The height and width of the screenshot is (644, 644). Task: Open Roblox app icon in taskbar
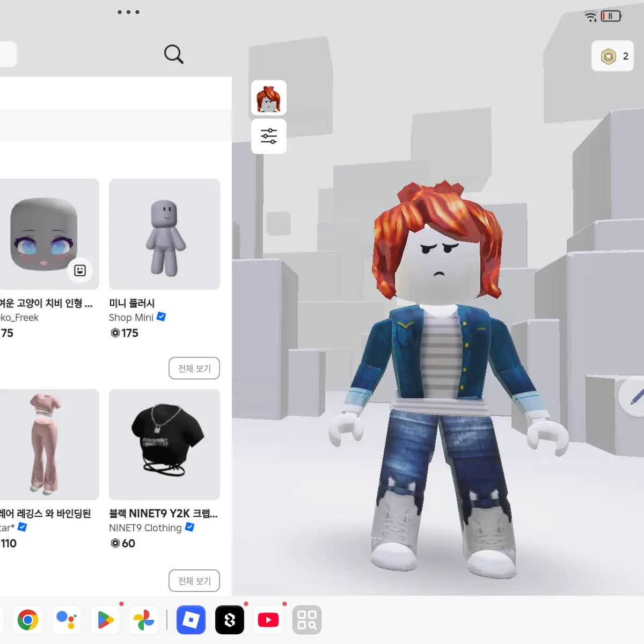(x=191, y=620)
